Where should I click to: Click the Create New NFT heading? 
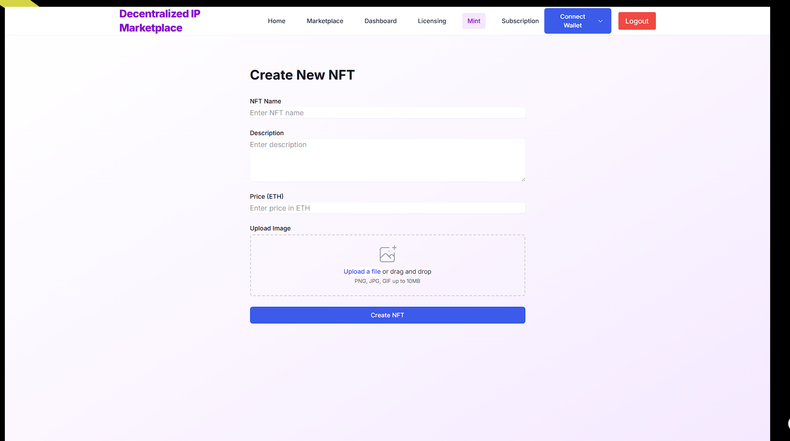coord(302,75)
